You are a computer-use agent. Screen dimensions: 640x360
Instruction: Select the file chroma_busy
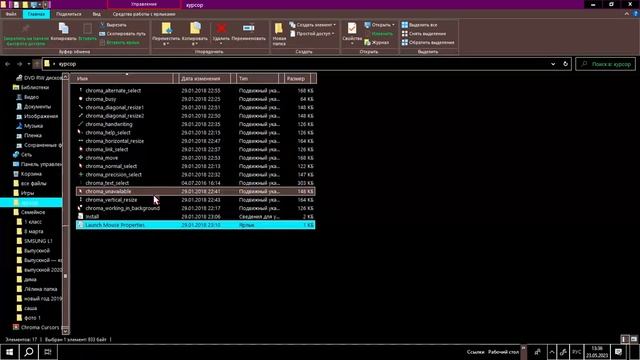(x=196, y=99)
